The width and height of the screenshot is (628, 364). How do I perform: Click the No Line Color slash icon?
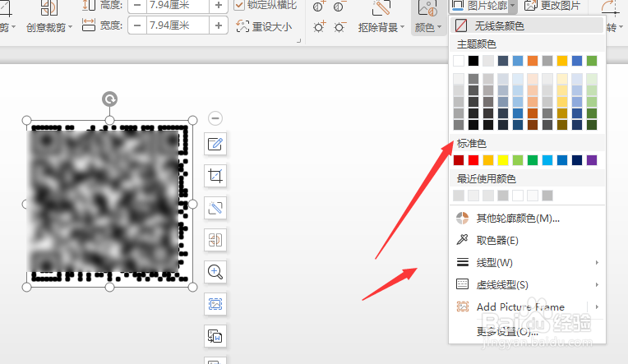(x=461, y=26)
